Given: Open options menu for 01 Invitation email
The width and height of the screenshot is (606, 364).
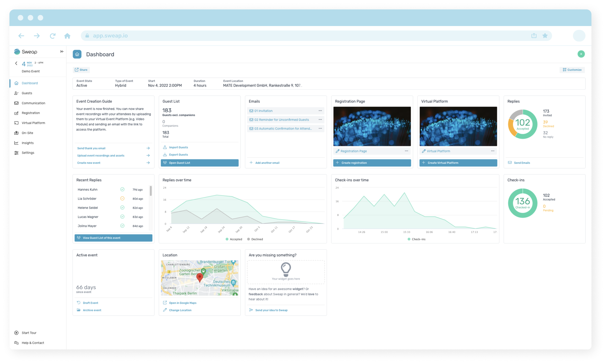Looking at the screenshot, I should tap(320, 111).
